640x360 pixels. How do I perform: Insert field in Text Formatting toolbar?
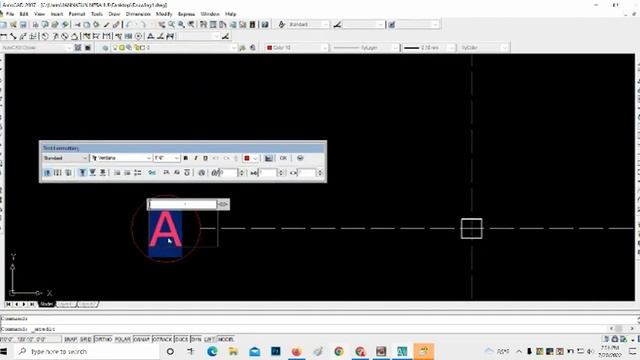[x=152, y=173]
